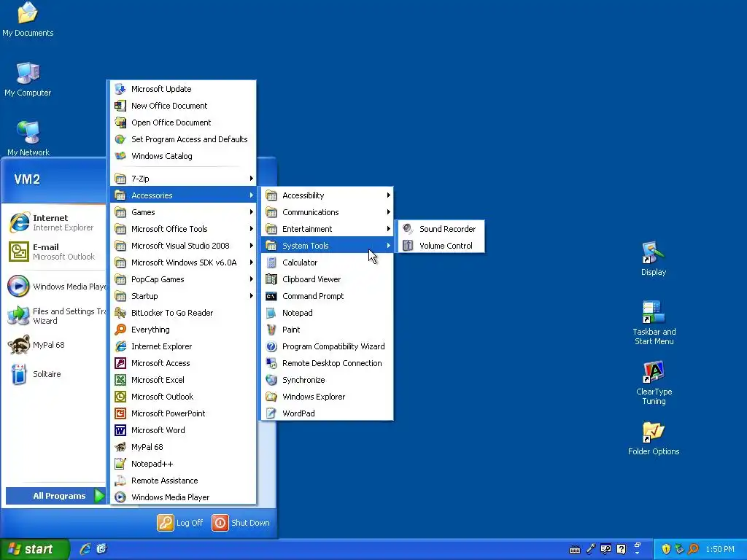Click the Clipboard Viewer icon
Image resolution: width=747 pixels, height=560 pixels.
pos(271,279)
